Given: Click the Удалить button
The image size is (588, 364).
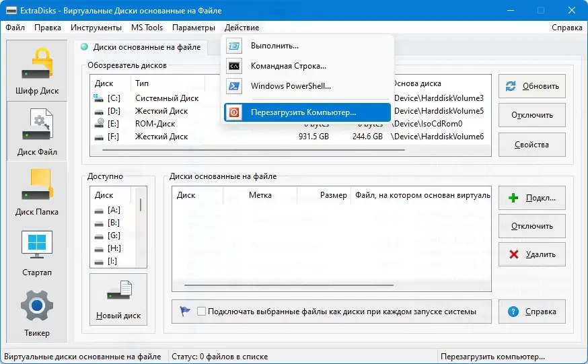Looking at the screenshot, I should coord(531,254).
